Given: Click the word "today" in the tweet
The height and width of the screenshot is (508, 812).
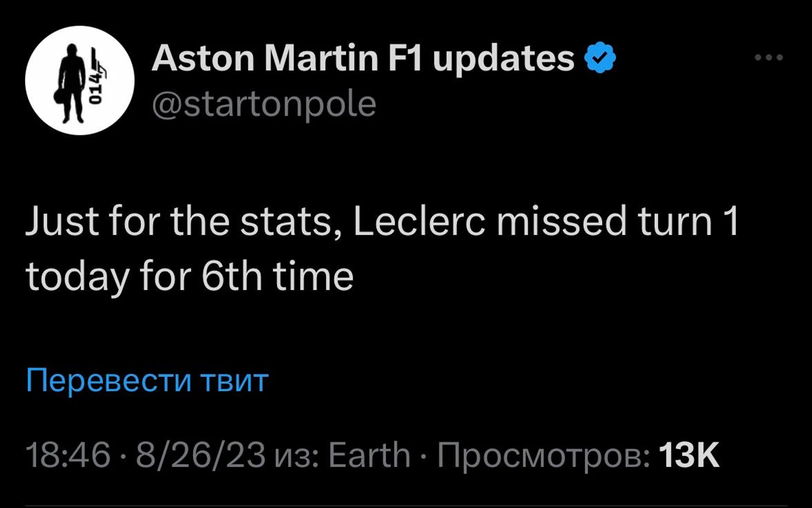Looking at the screenshot, I should [x=77, y=276].
